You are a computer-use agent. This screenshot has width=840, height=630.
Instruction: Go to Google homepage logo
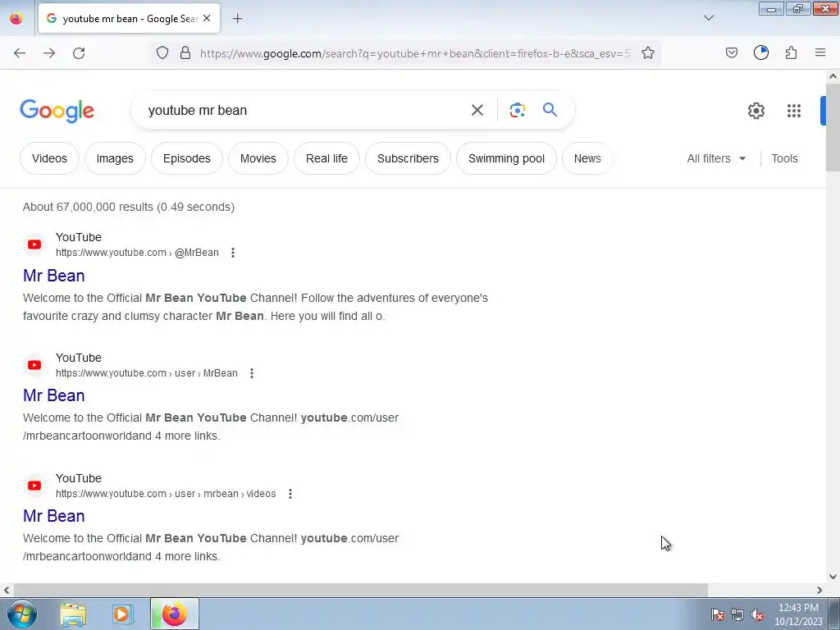click(x=57, y=111)
